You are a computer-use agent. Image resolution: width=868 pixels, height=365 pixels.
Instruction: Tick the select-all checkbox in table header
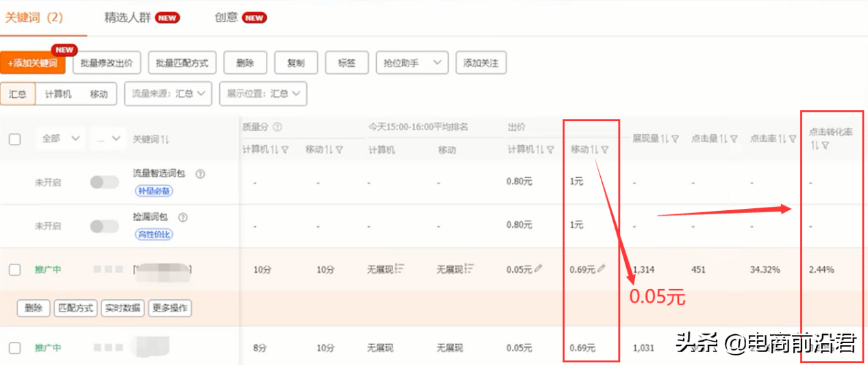tap(14, 139)
